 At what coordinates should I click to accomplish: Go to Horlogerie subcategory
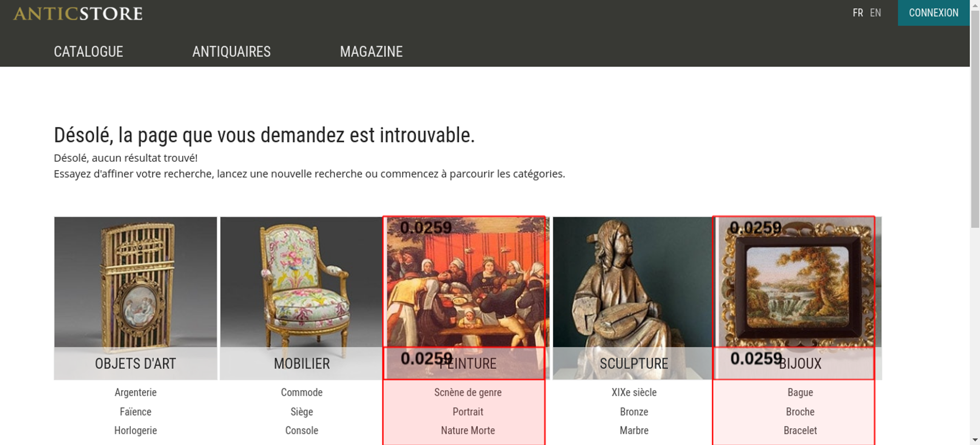[136, 430]
